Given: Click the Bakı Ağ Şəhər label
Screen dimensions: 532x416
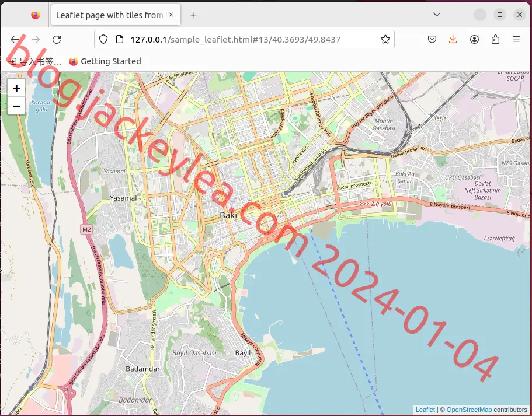Looking at the screenshot, I should tap(405, 177).
